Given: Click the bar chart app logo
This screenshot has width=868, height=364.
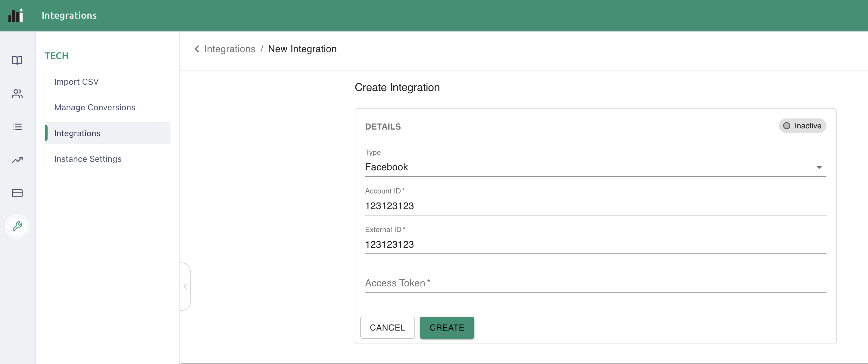Looking at the screenshot, I should 16,15.
